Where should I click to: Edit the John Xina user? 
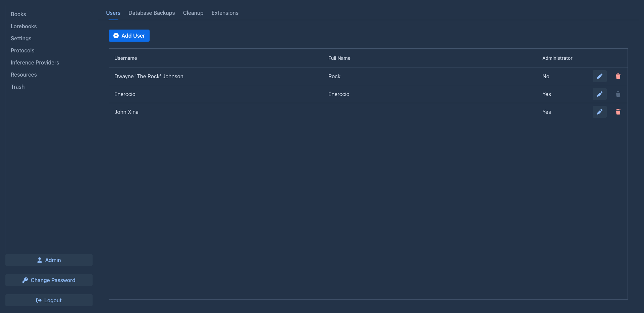pos(599,112)
